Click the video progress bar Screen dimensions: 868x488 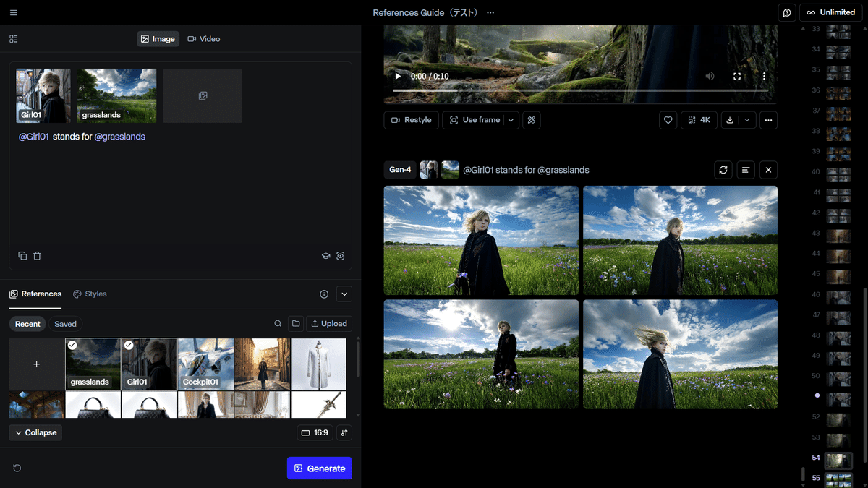click(580, 90)
